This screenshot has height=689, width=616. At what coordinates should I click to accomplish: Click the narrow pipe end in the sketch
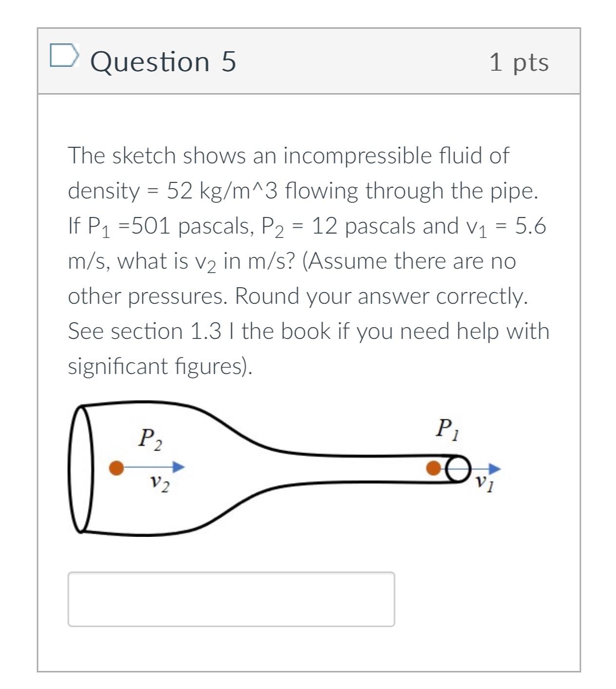[457, 468]
